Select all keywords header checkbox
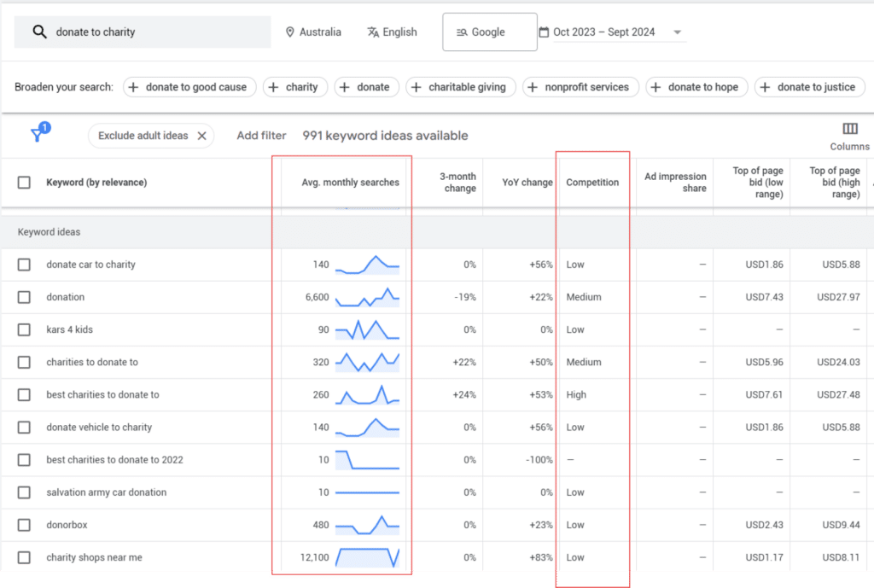 (x=24, y=183)
